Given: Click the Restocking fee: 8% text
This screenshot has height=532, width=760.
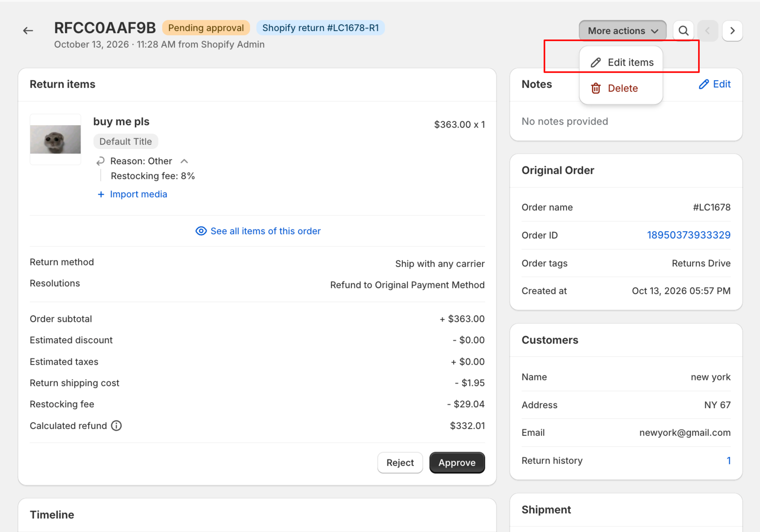Looking at the screenshot, I should click(x=153, y=176).
